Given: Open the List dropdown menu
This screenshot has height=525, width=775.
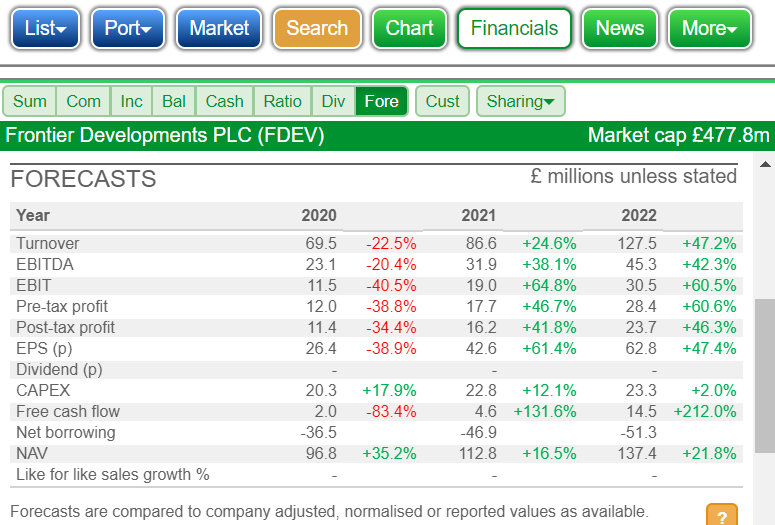Looking at the screenshot, I should [45, 29].
